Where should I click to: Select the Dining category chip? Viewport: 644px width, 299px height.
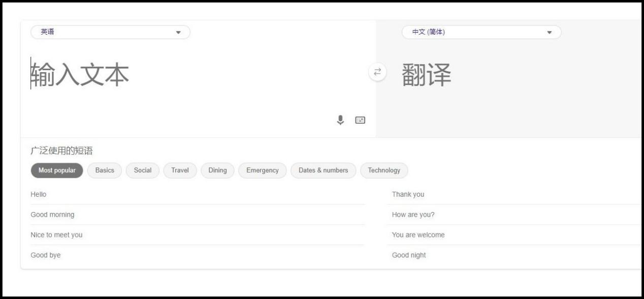click(x=217, y=170)
